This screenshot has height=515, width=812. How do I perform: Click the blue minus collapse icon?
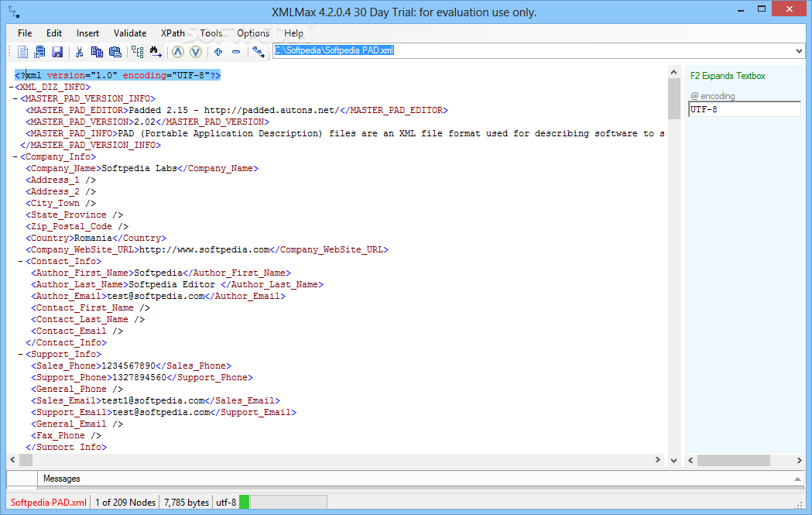(236, 52)
